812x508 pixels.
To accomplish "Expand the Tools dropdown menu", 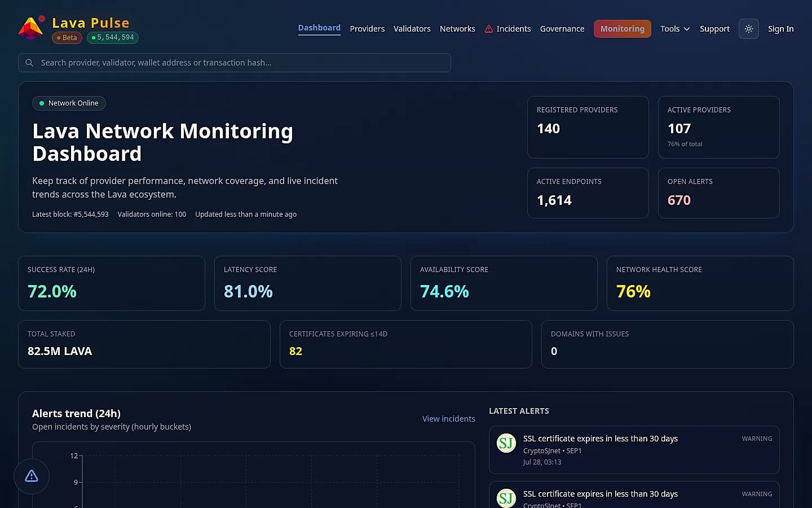I will [675, 29].
